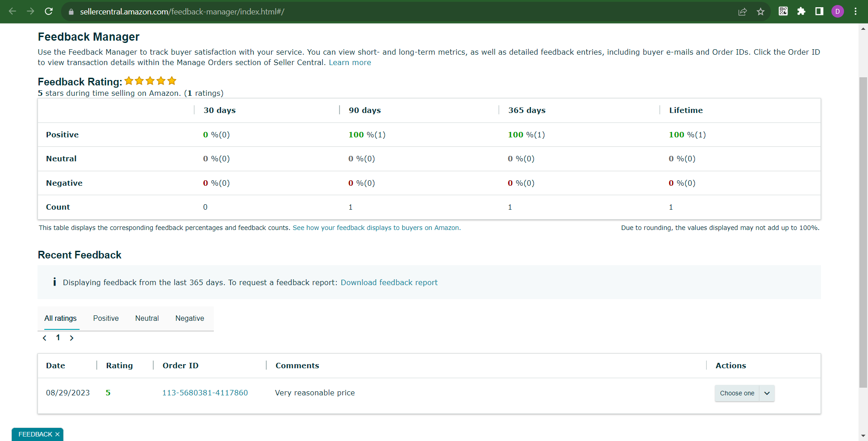The image size is (868, 441).
Task: Click the dropdown chevron beside Choose one
Action: [767, 393]
